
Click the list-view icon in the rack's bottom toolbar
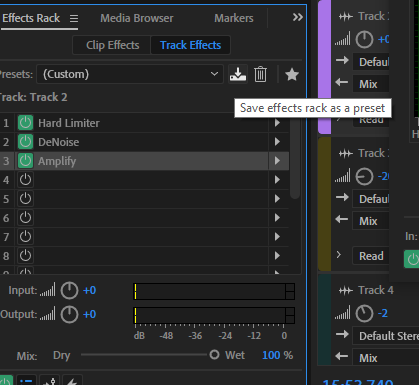pos(26,380)
